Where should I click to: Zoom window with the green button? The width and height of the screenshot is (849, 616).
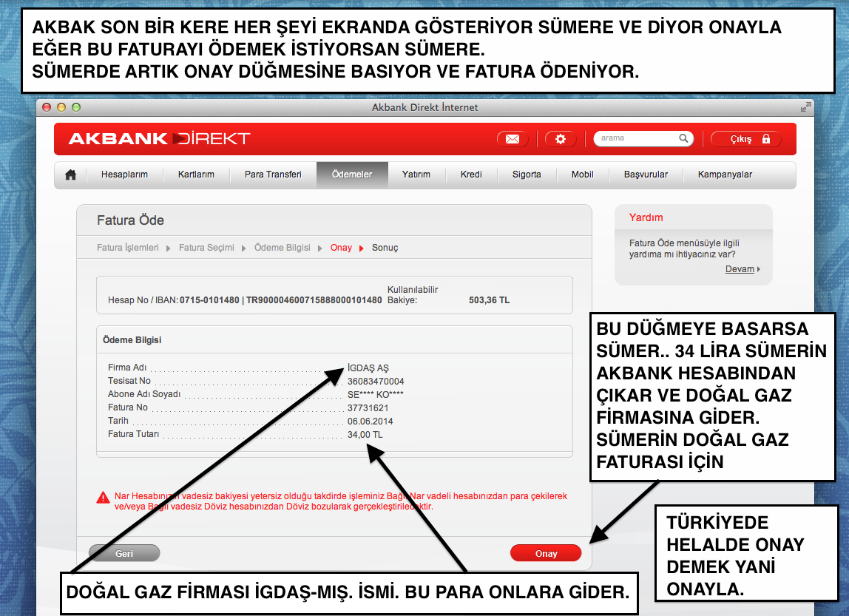(75, 107)
